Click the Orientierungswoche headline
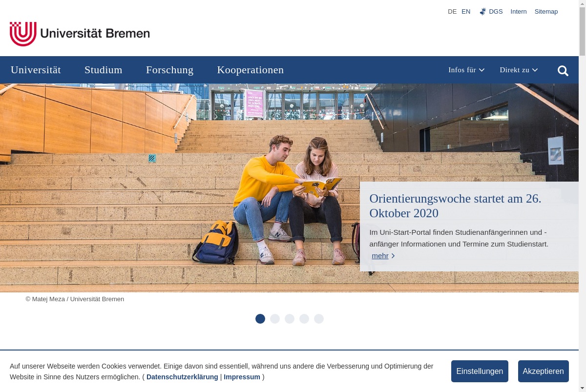Viewport: 586px width, 392px height. tap(455, 206)
